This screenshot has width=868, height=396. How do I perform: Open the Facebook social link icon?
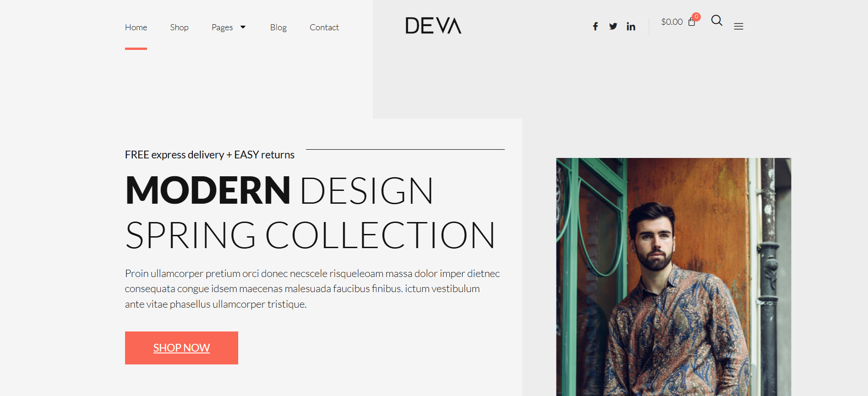(595, 27)
